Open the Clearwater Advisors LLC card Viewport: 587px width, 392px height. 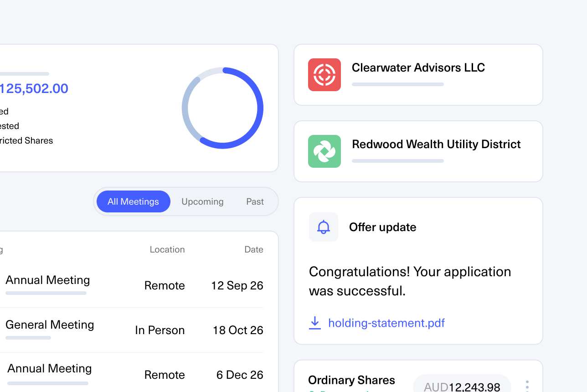click(418, 75)
